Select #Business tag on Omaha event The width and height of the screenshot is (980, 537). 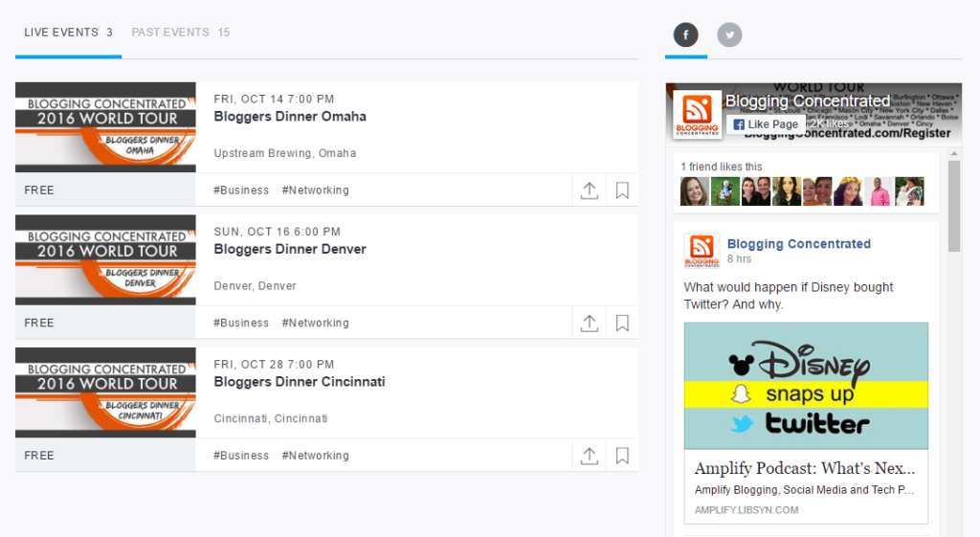(x=241, y=190)
